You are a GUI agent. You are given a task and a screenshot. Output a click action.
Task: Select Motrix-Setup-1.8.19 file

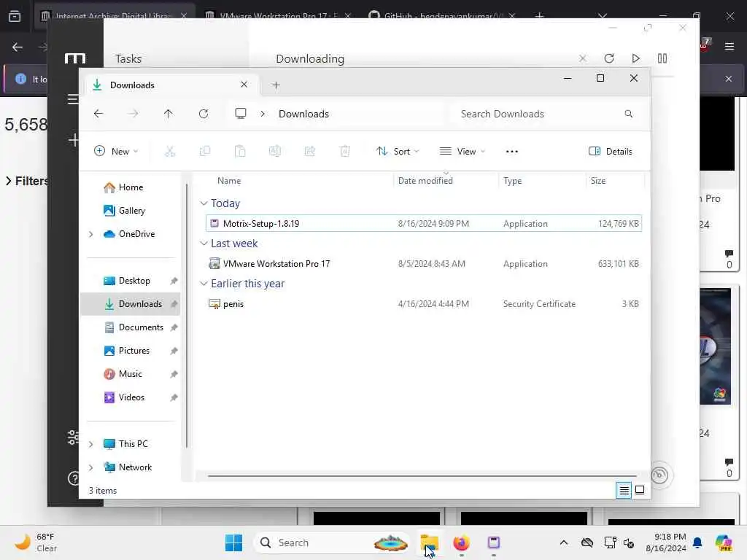[424, 223]
